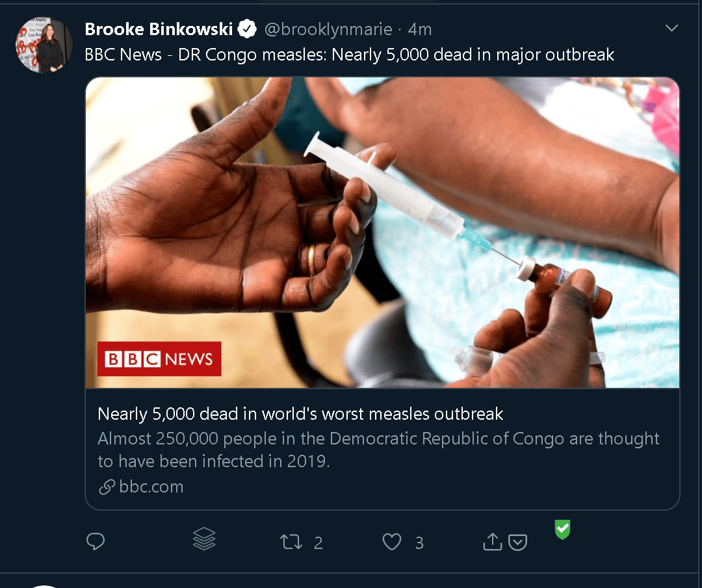
Task: Open the bbc.com source link
Action: point(151,487)
